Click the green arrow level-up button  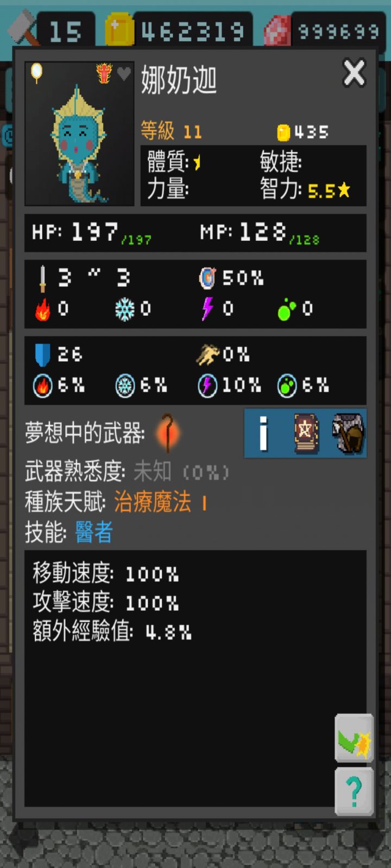tap(354, 738)
